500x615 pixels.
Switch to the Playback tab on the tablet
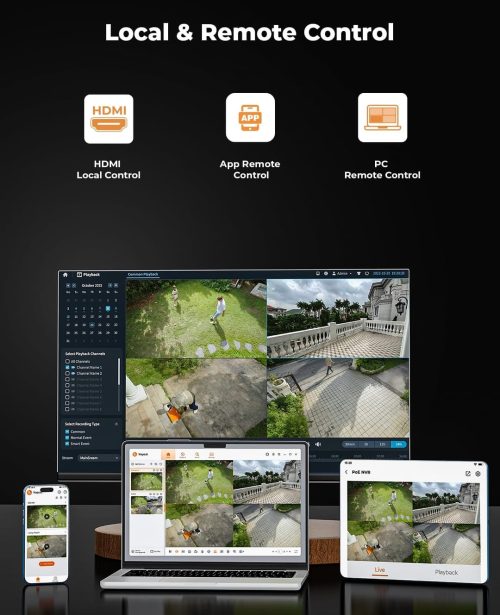tap(446, 572)
